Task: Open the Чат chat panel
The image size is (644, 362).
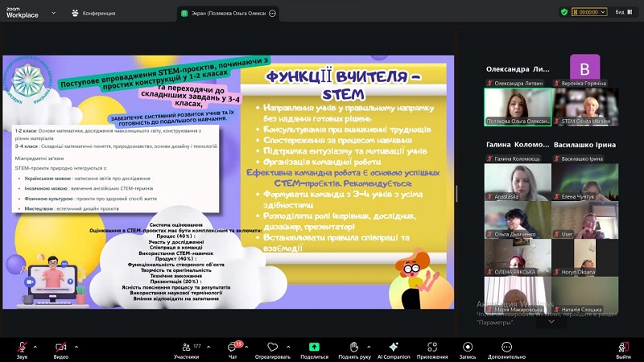Action: 233,346
